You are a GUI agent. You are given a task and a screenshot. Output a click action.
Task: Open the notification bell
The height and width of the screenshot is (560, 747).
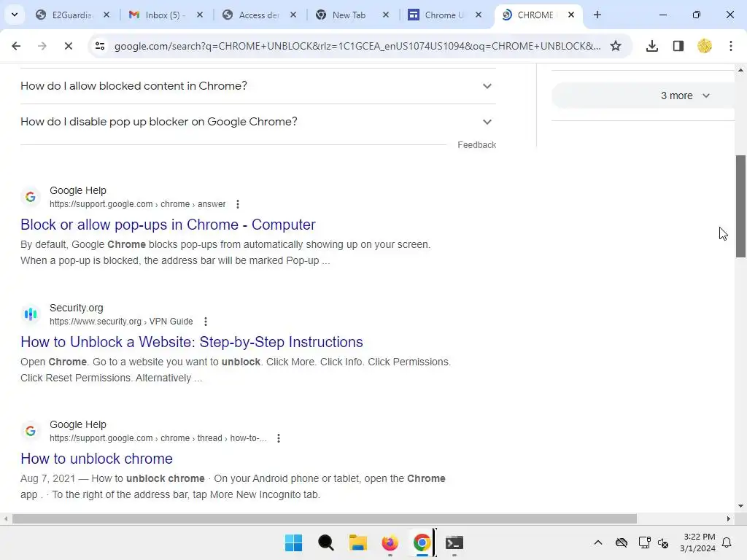pyautogui.click(x=727, y=542)
